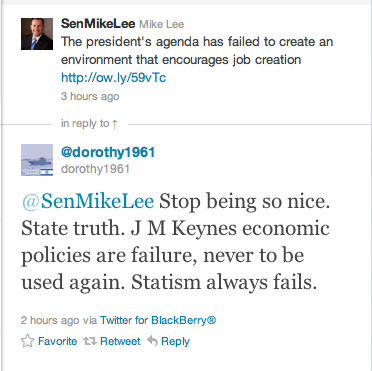This screenshot has width=372, height=371.
Task: Click the Reply text button
Action: (175, 341)
